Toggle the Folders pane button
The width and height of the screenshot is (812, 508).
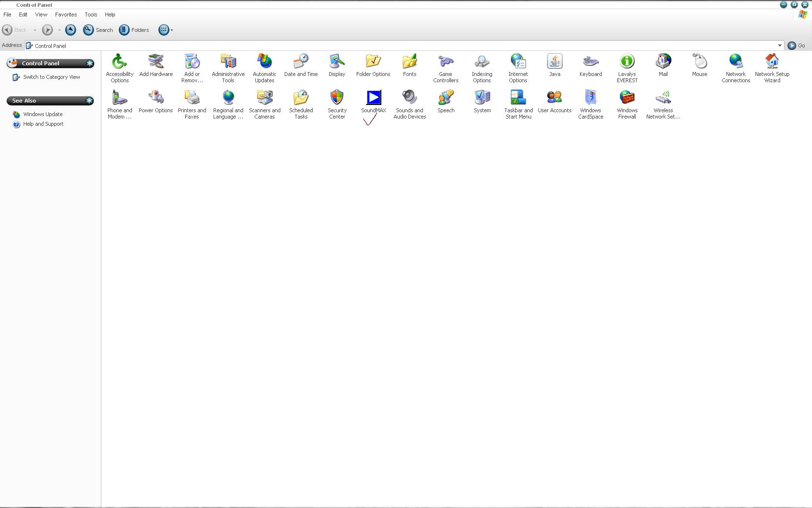coord(134,30)
